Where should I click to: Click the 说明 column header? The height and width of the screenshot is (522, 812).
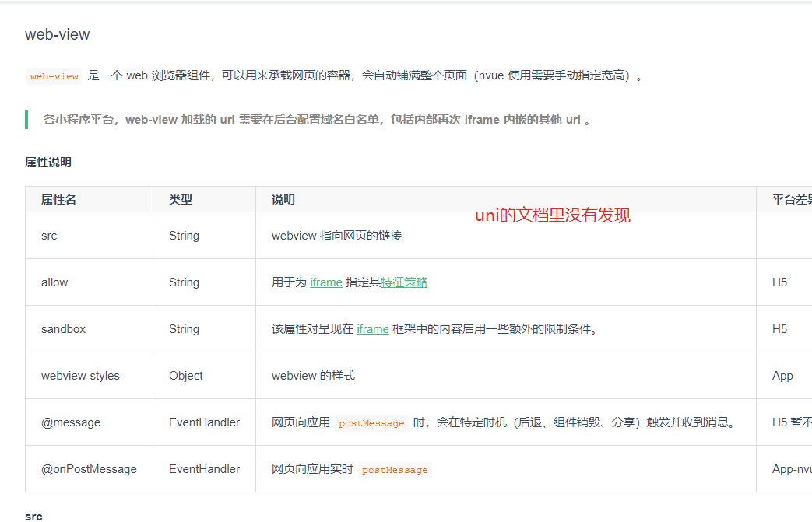click(x=283, y=200)
